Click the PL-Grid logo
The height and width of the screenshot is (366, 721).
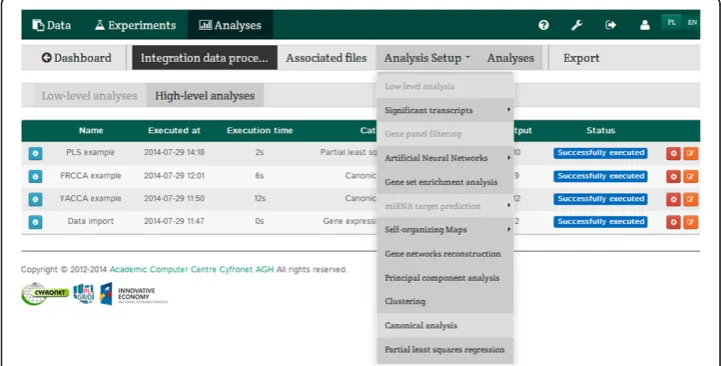click(84, 294)
